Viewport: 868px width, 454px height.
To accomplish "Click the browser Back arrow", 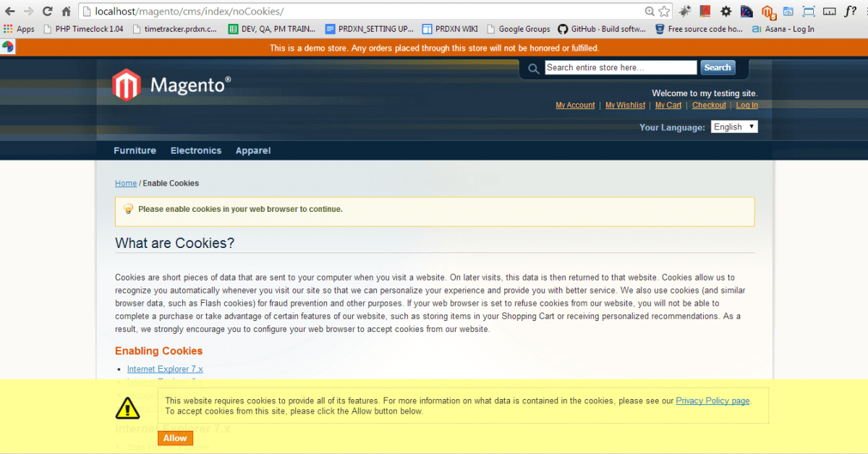I will [10, 11].
